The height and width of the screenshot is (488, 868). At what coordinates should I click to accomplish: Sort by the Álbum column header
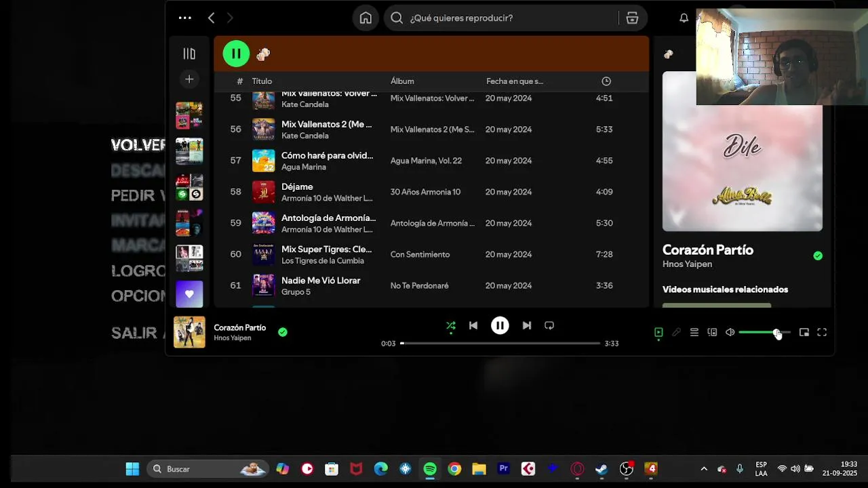coord(402,81)
